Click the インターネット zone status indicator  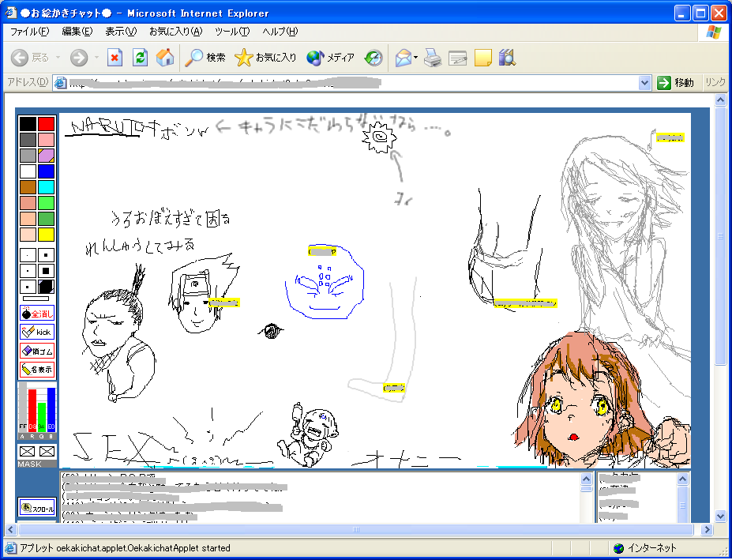pyautogui.click(x=644, y=548)
